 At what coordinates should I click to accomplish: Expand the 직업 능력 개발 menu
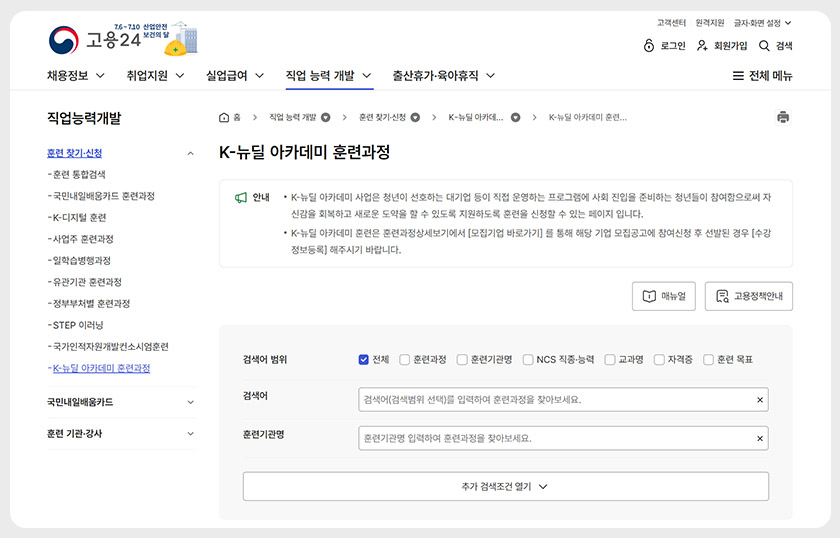click(328, 76)
